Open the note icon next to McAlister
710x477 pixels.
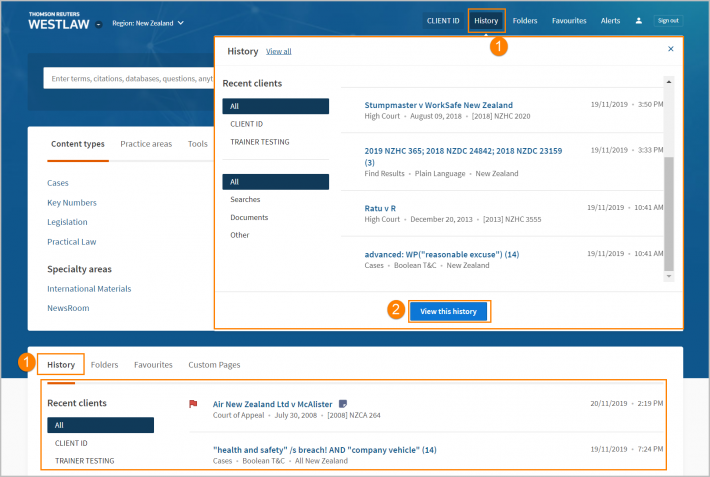coord(343,404)
